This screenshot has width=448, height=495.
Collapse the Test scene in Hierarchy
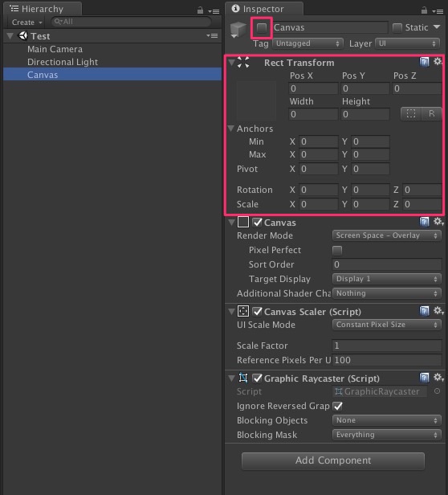tap(10, 35)
